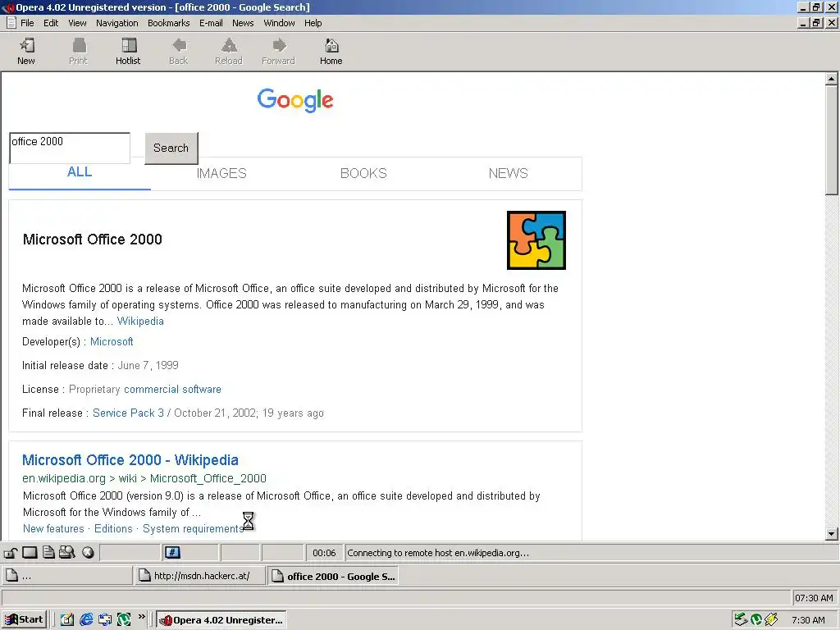Click the Opera 4.02 taskbar button
840x630 pixels.
coord(221,620)
